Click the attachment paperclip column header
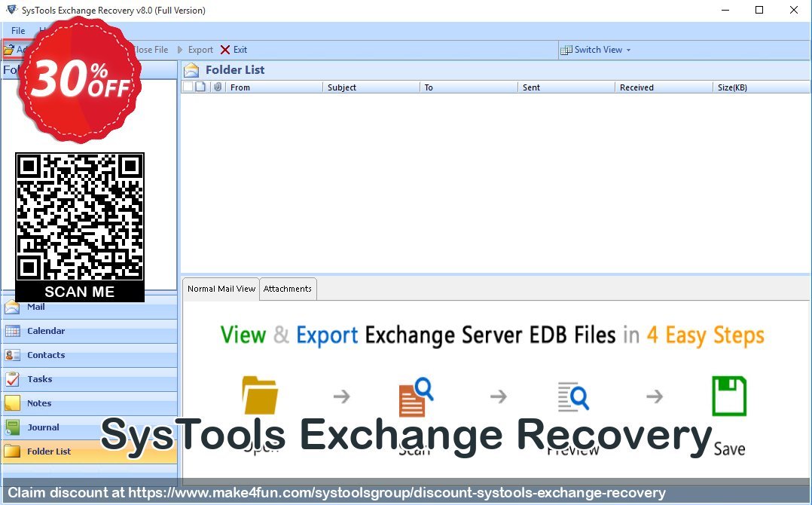Viewport: 812px width, 505px height. 217,87
